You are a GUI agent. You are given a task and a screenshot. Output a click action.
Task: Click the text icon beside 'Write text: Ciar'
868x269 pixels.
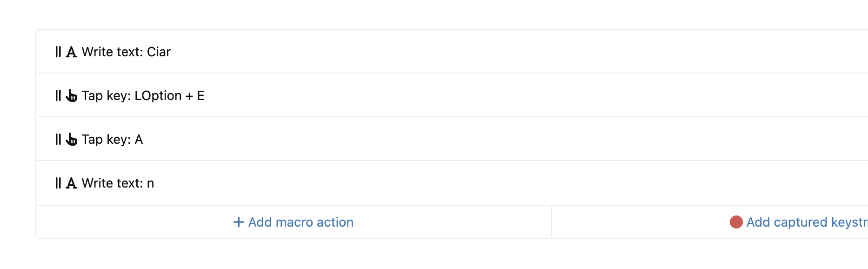tap(71, 52)
